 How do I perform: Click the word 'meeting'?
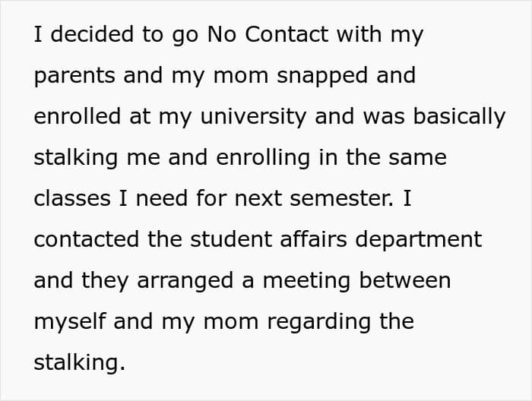[310, 280]
